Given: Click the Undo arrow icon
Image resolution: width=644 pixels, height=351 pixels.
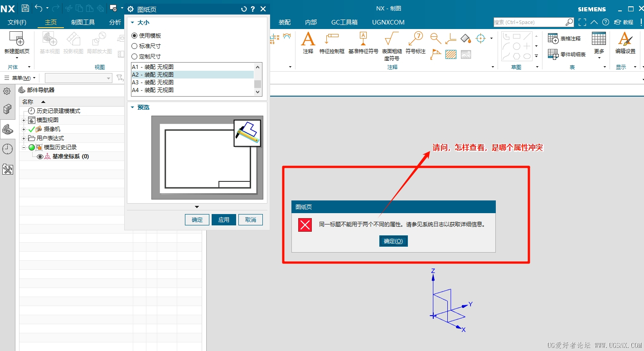Looking at the screenshot, I should click(39, 8).
